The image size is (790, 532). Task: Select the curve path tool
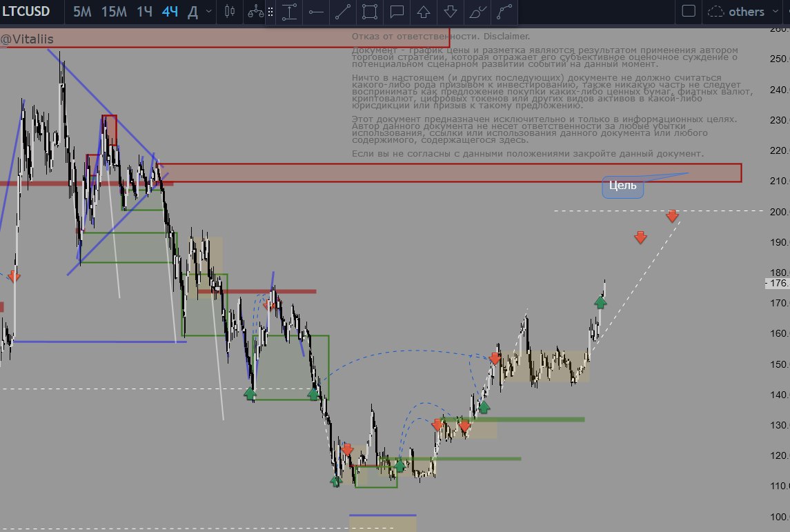pyautogui.click(x=504, y=12)
